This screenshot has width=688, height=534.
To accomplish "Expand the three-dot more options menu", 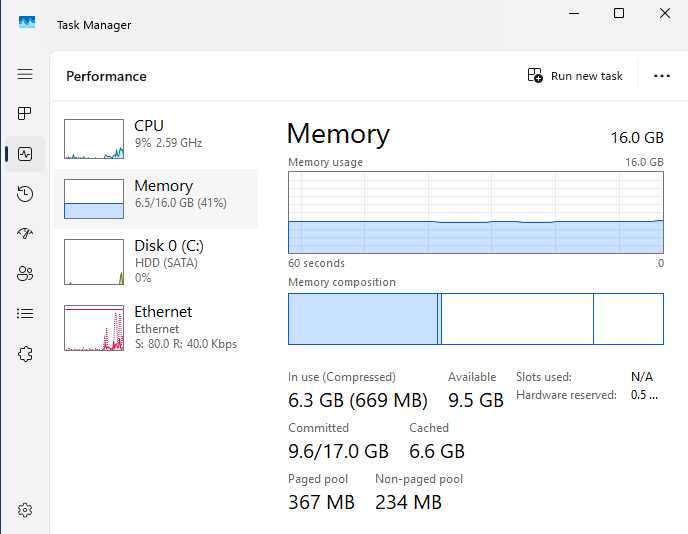I will pyautogui.click(x=661, y=76).
